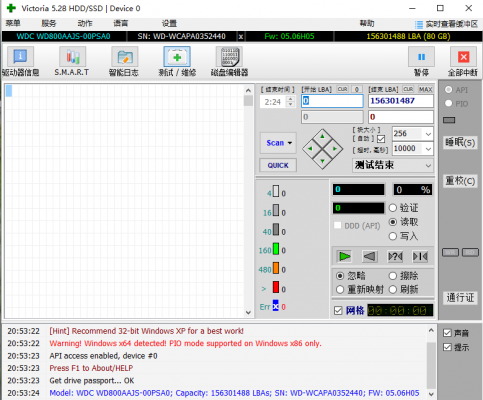Open the 服务 menu

[49, 23]
